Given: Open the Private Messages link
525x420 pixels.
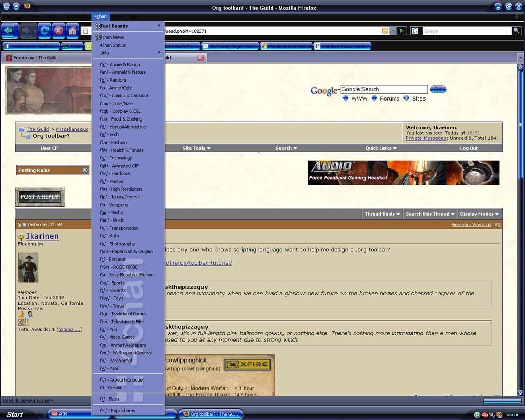Looking at the screenshot, I should [x=426, y=138].
